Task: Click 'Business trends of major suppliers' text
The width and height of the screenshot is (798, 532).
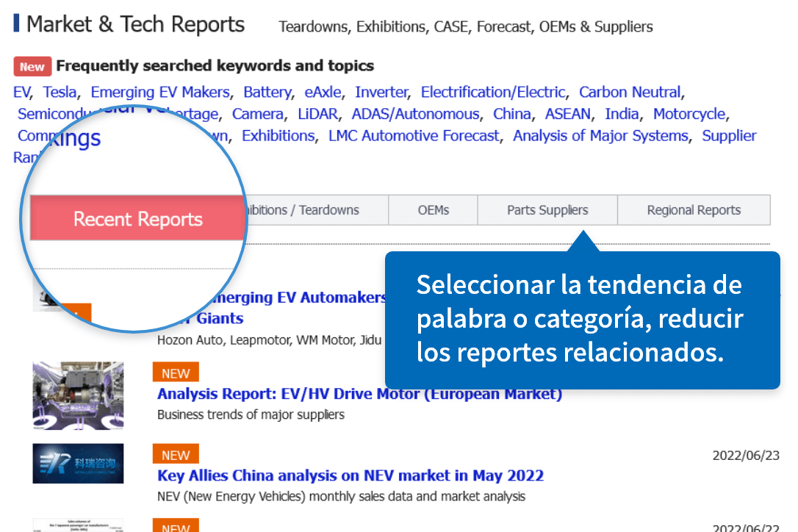Action: click(251, 415)
